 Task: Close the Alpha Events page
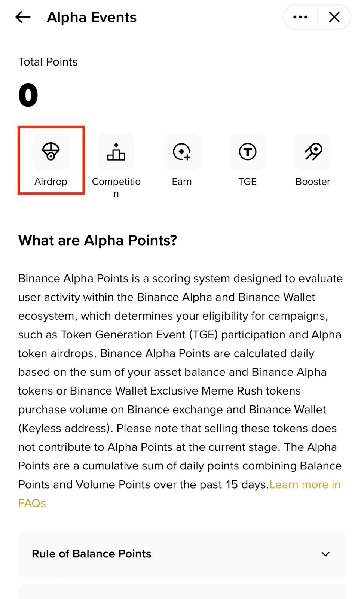point(334,17)
